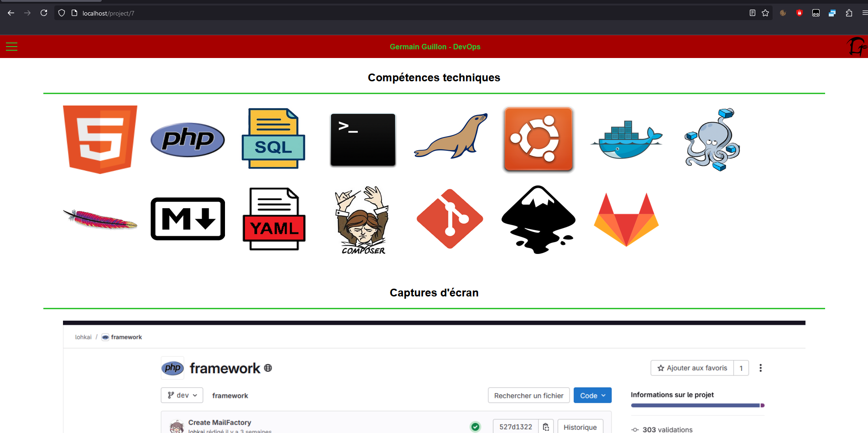The width and height of the screenshot is (868, 433).
Task: Click the Git logo icon
Action: click(x=450, y=219)
